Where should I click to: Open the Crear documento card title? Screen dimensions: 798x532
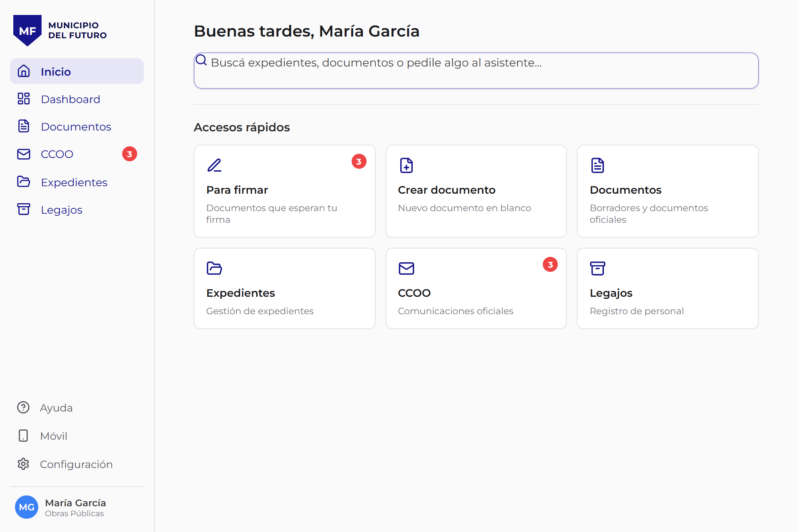(x=447, y=190)
